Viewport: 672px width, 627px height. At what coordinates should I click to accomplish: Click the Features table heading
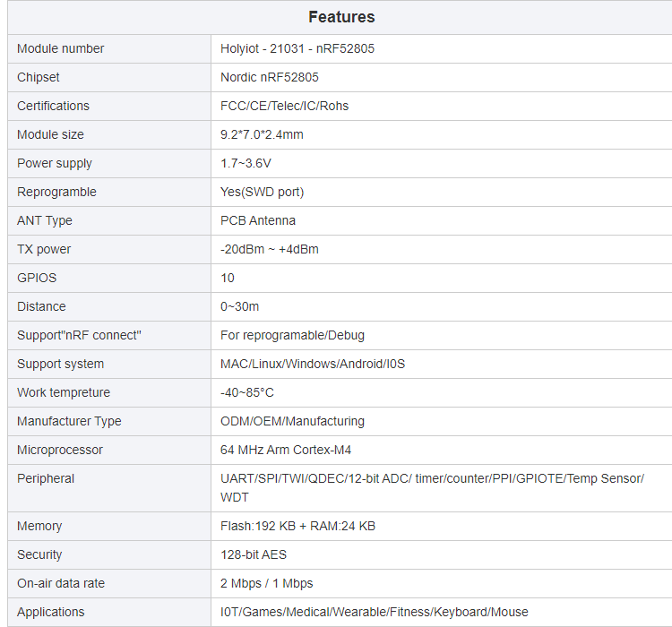tap(341, 17)
